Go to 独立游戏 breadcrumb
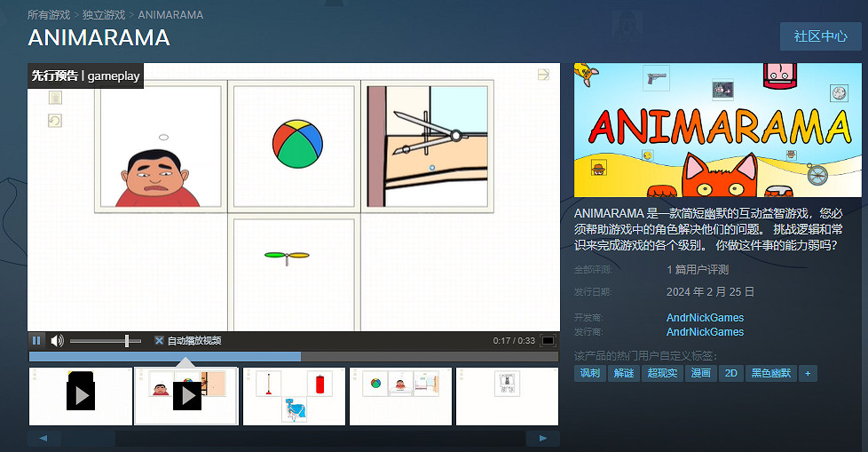Viewport: 868px width, 452px height. pyautogui.click(x=104, y=15)
